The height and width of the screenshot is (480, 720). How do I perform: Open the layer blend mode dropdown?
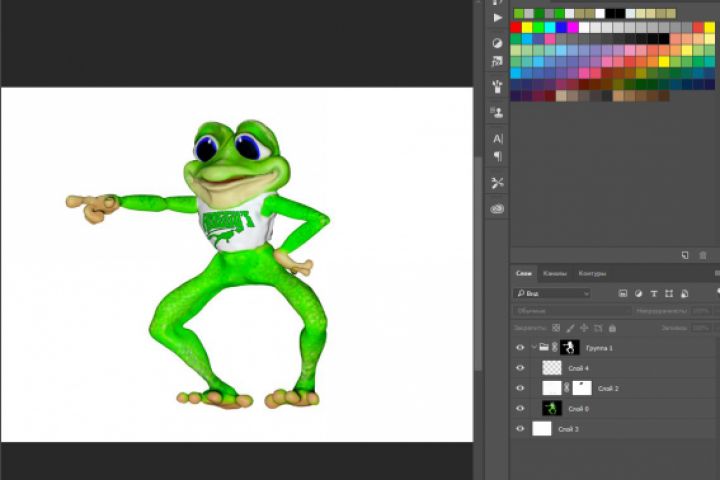pyautogui.click(x=572, y=311)
